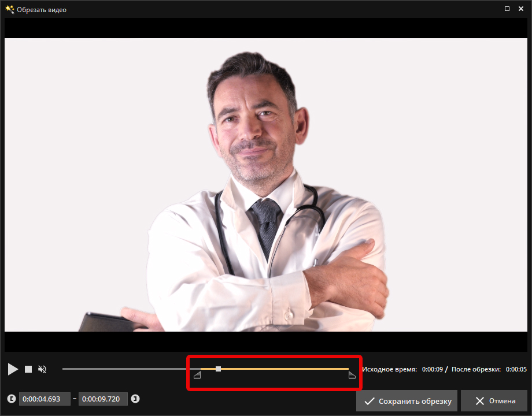Click the Отмена button
The width and height of the screenshot is (532, 416).
496,401
